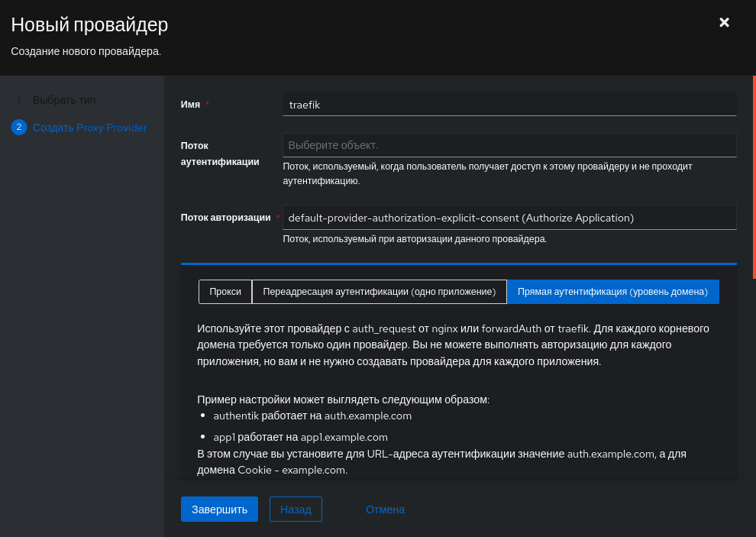Screen dimensions: 756x537
Task: Open the 'Поток аутентификации' object selector
Action: click(509, 145)
